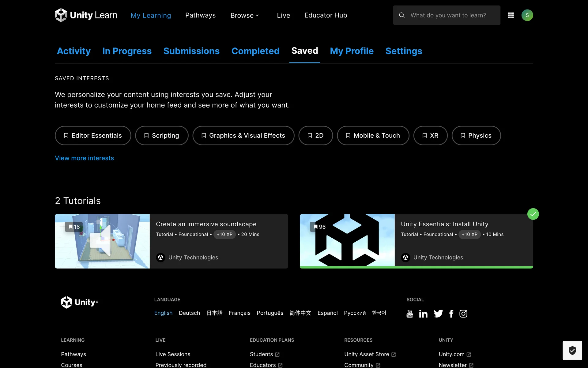Open Unity's Twitter social icon
This screenshot has width=588, height=368.
438,313
